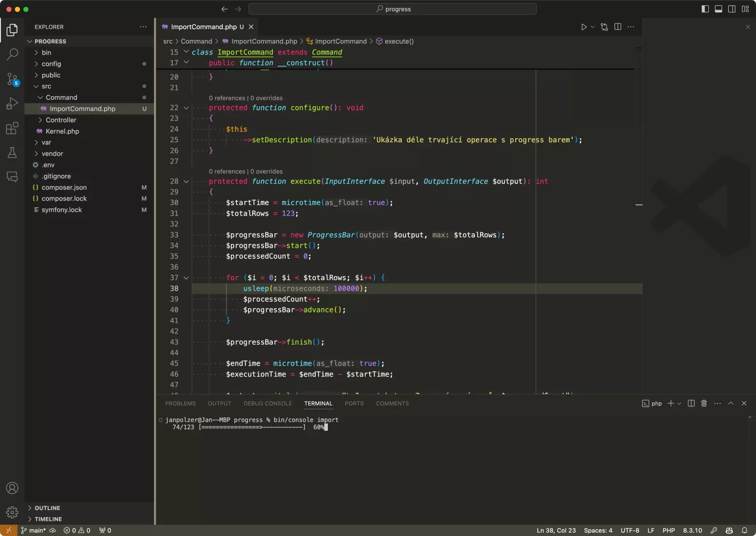756x536 pixels.
Task: Click the main* git branch indicator
Action: pos(33,530)
